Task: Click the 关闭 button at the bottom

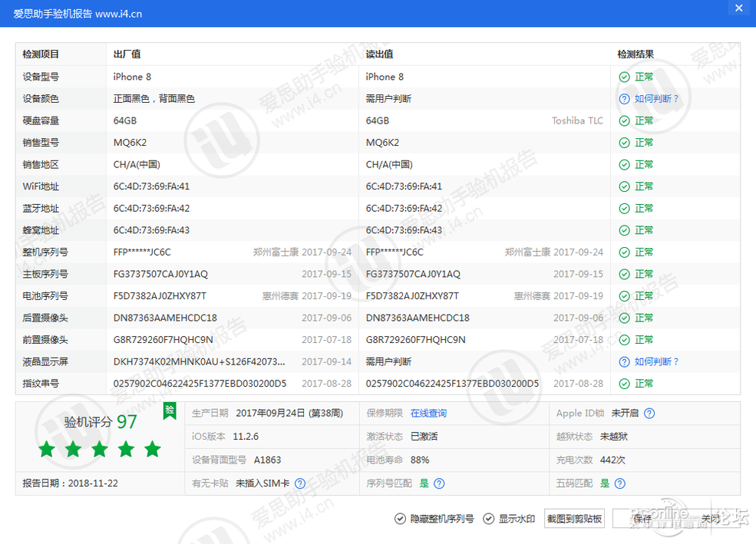Action: pyautogui.click(x=710, y=519)
